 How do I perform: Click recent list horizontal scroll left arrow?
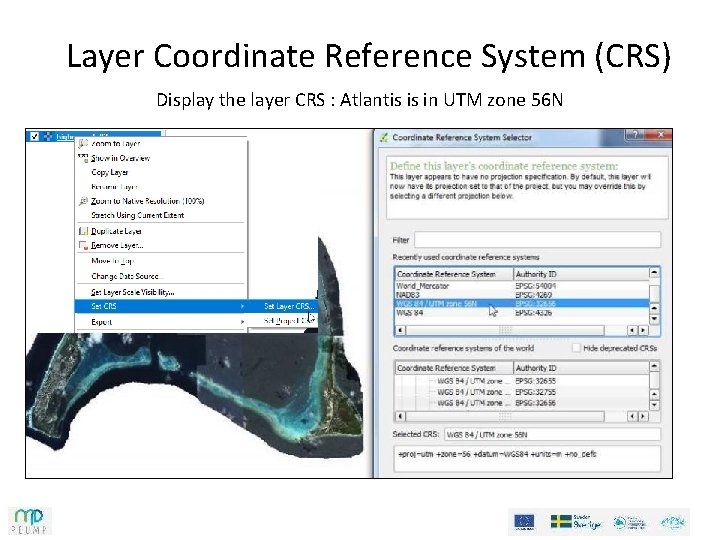pos(400,330)
